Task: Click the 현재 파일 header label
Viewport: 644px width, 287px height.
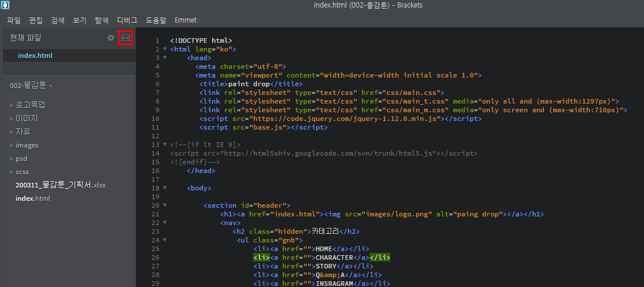Action: coord(25,38)
